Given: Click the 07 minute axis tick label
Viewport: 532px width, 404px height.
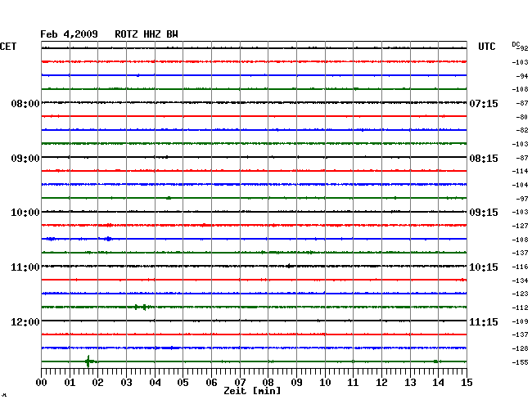Looking at the screenshot, I should 240,382.
